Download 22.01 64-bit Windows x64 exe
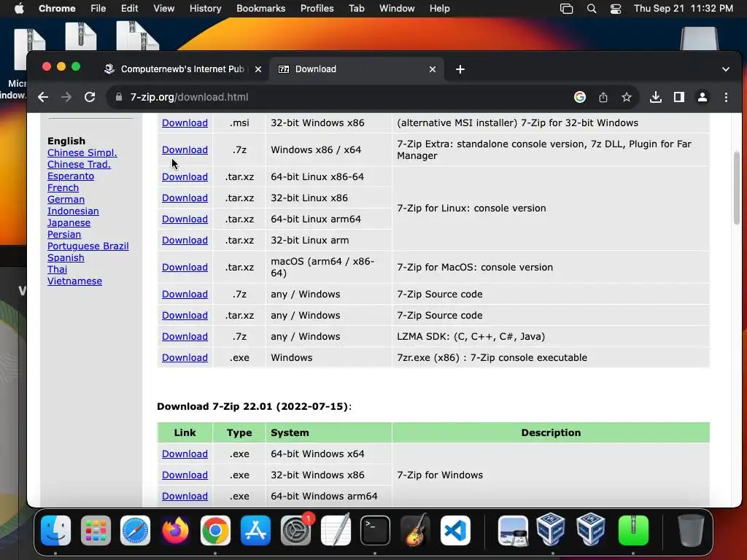747x560 pixels. click(185, 454)
